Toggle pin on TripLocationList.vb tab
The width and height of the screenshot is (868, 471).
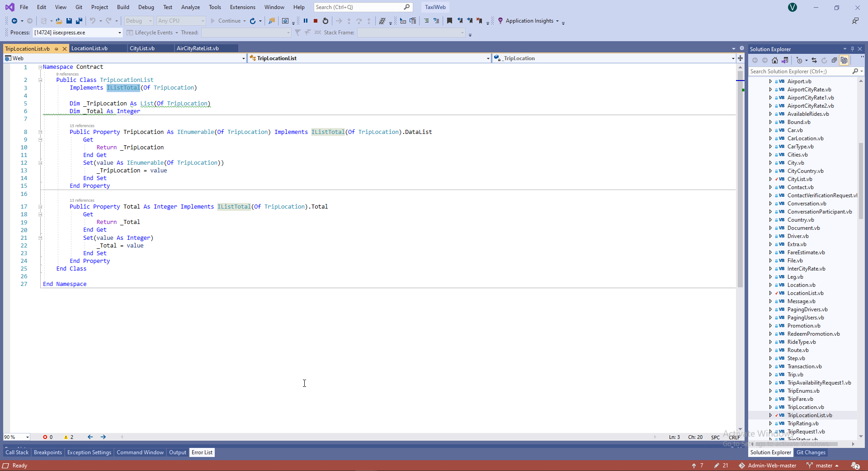pos(57,49)
